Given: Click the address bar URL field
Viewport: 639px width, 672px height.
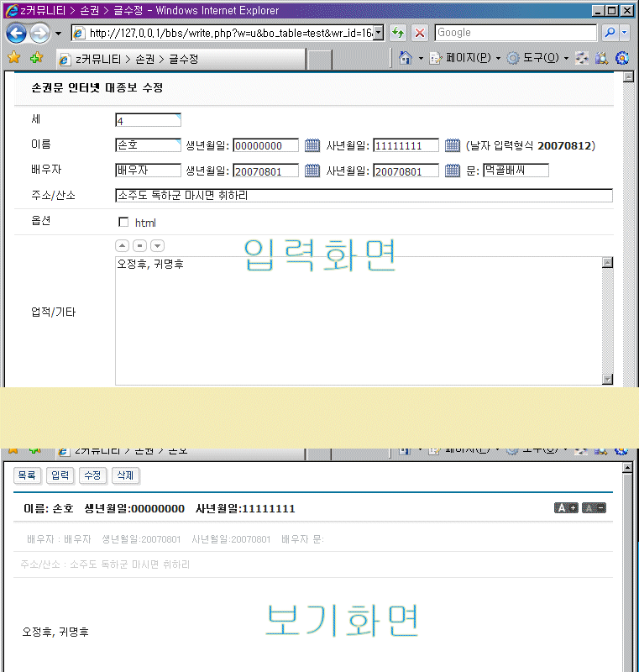Looking at the screenshot, I should [x=223, y=33].
